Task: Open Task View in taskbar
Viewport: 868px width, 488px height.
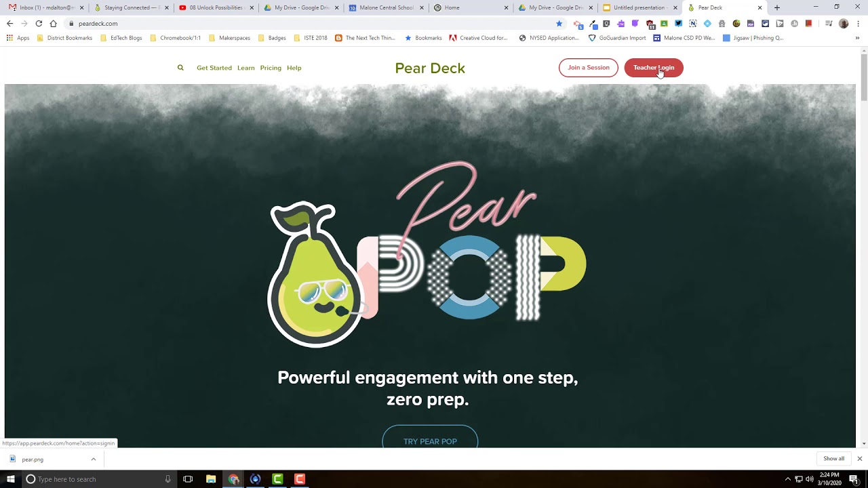Action: coord(188,479)
